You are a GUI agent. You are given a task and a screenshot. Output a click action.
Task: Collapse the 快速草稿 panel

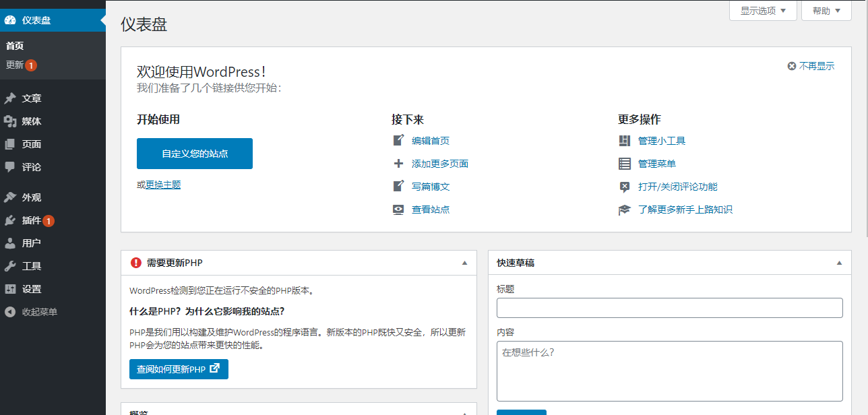(x=839, y=263)
